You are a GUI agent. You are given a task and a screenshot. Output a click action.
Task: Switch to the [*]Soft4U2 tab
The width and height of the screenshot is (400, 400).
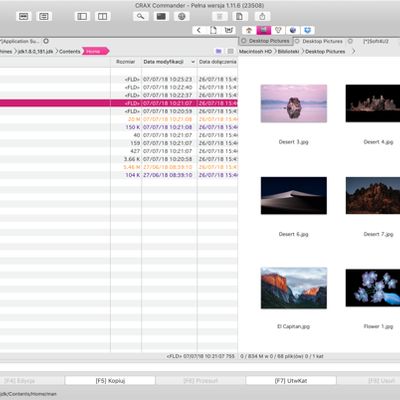tap(376, 41)
